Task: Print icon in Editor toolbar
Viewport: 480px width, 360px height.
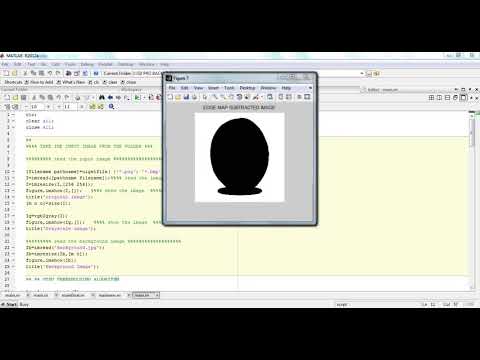Action: (77, 97)
